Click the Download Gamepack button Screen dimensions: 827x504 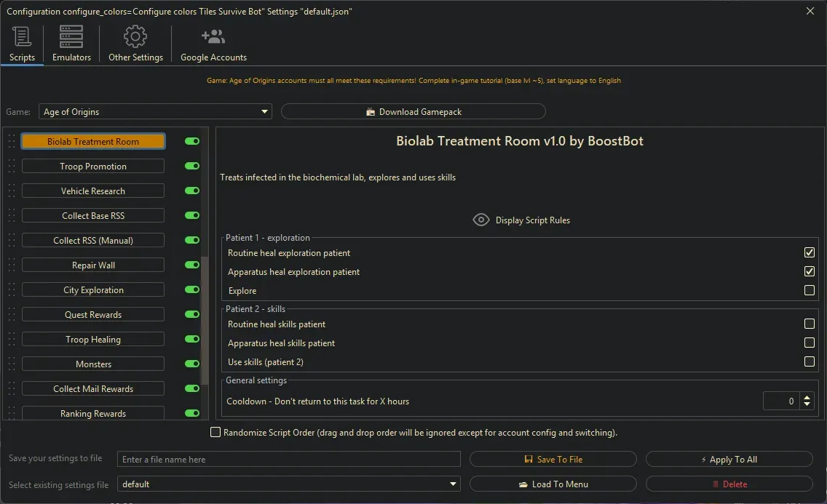click(413, 112)
